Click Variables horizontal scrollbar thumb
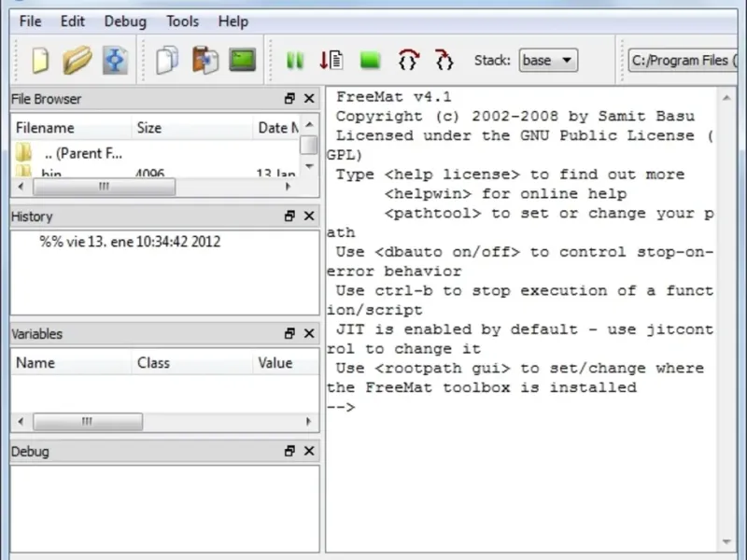The width and height of the screenshot is (747, 560). point(88,422)
